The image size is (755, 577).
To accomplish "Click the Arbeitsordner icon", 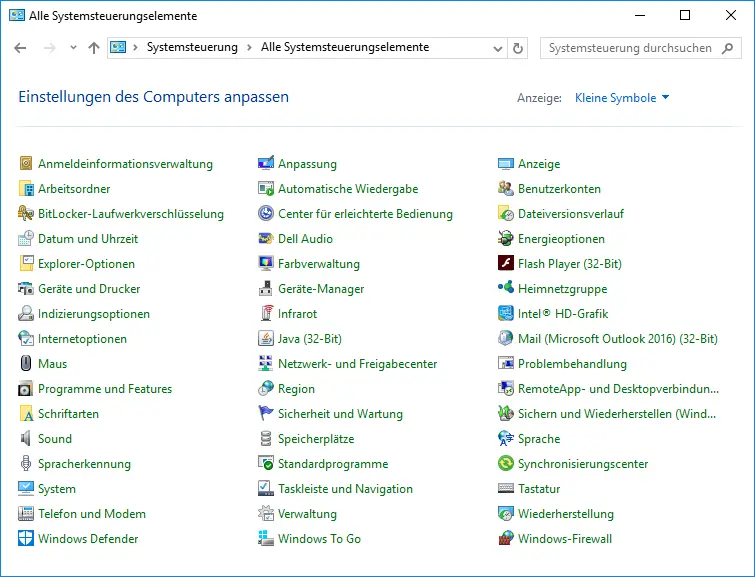I will tap(26, 189).
